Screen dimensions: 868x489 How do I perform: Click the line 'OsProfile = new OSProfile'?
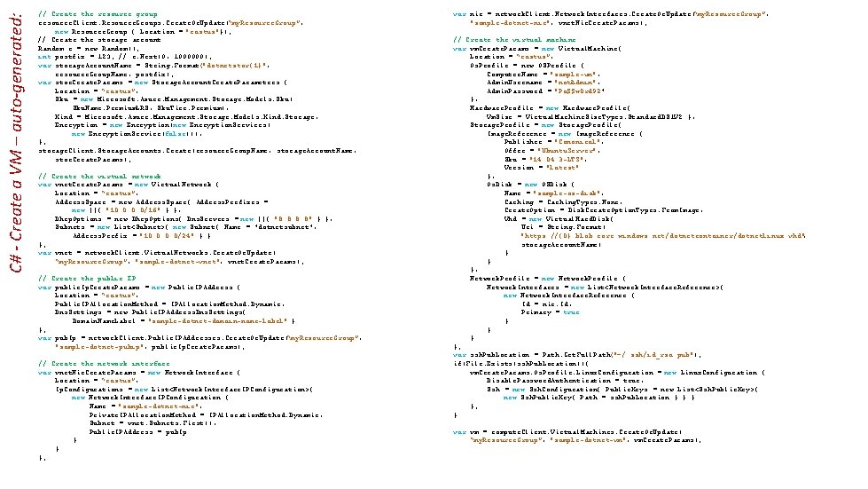pyautogui.click(x=527, y=66)
